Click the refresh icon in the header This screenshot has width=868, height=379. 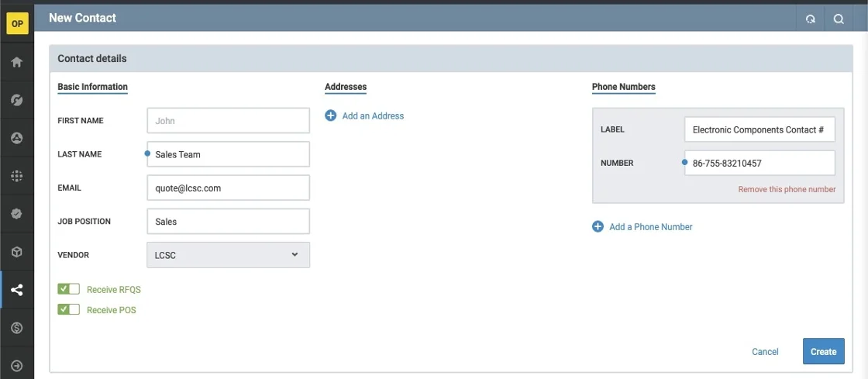point(811,19)
